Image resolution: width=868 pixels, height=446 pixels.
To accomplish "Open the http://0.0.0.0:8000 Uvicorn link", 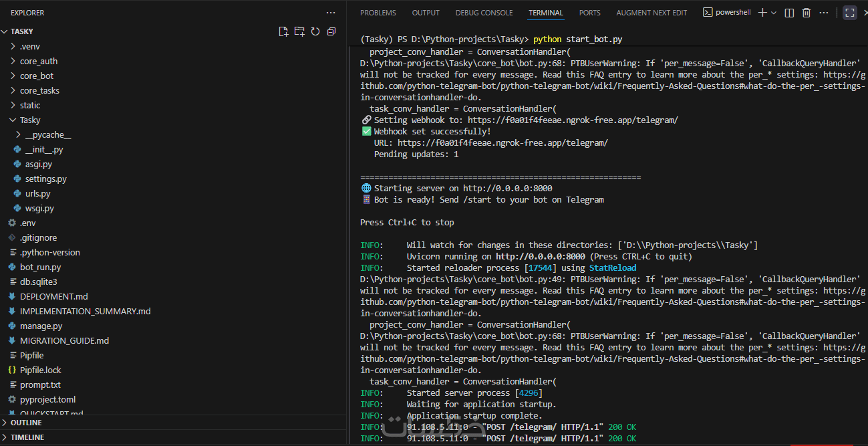I will point(541,257).
